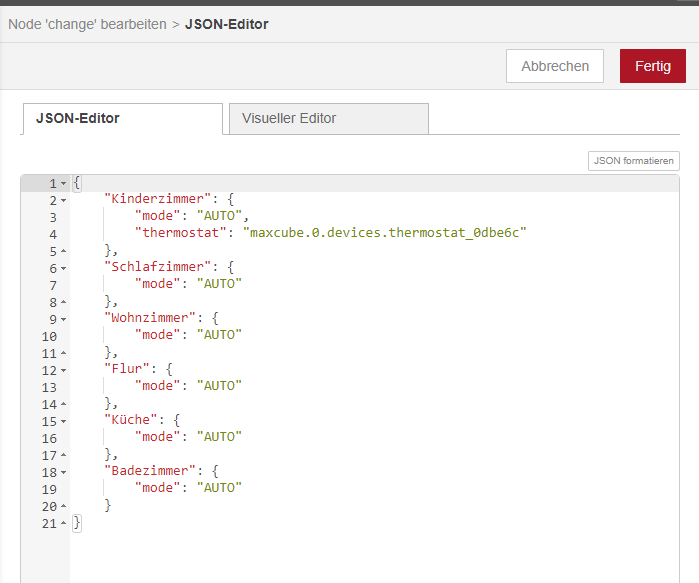The height and width of the screenshot is (583, 699).
Task: Click line number 10 in the gutter
Action: point(49,337)
